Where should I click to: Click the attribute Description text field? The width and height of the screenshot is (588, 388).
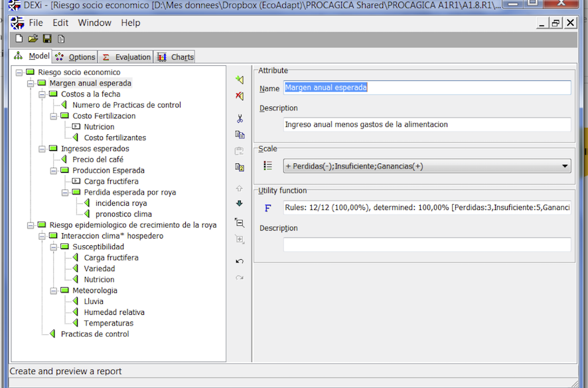pyautogui.click(x=427, y=124)
